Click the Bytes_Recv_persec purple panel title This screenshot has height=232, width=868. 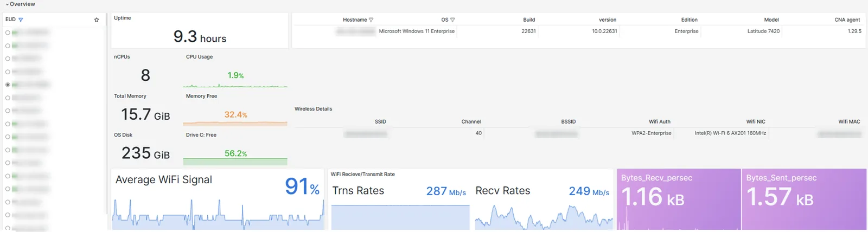tap(656, 178)
